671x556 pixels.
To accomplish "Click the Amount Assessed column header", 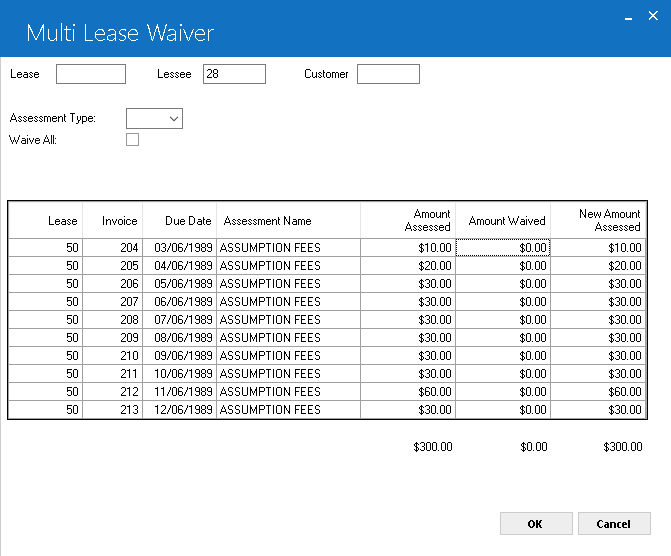I will (x=408, y=220).
